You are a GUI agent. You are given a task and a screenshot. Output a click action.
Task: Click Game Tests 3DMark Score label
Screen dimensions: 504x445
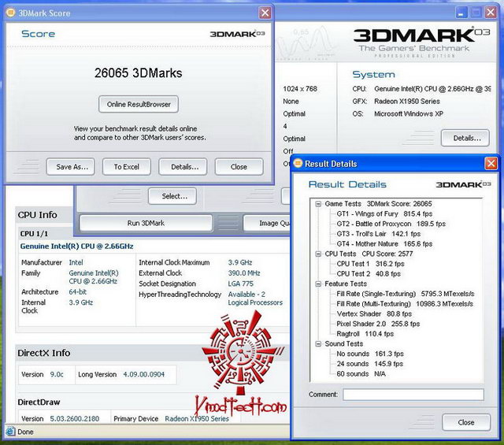(x=378, y=204)
